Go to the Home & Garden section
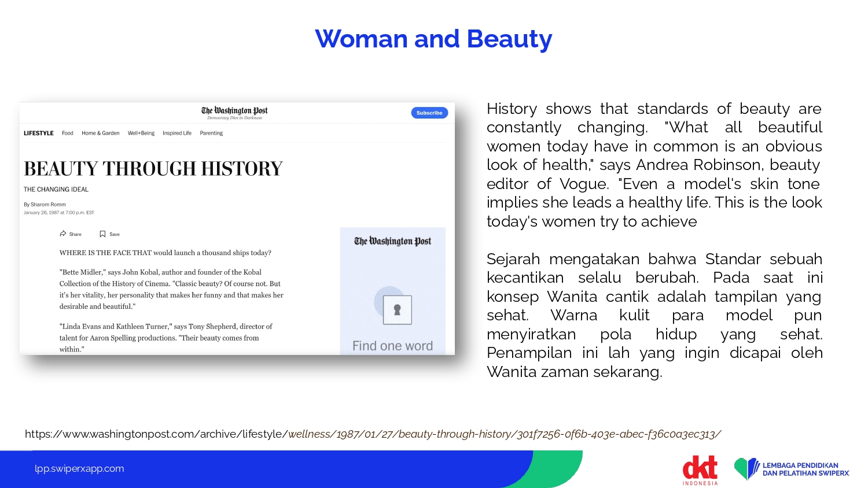The width and height of the screenshot is (868, 488). coord(101,133)
